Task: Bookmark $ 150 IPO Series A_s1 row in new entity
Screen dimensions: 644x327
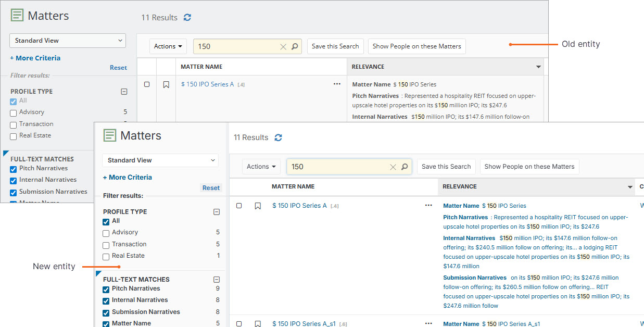Action: [x=258, y=324]
